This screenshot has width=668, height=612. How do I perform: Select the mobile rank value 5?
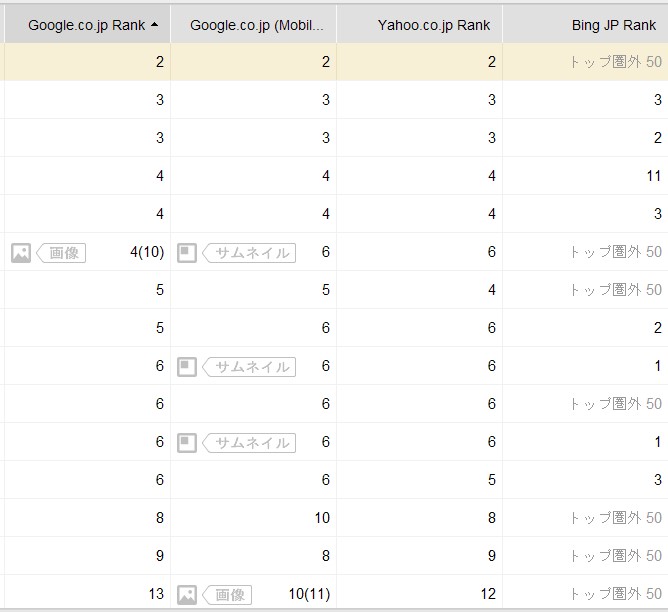click(x=326, y=290)
